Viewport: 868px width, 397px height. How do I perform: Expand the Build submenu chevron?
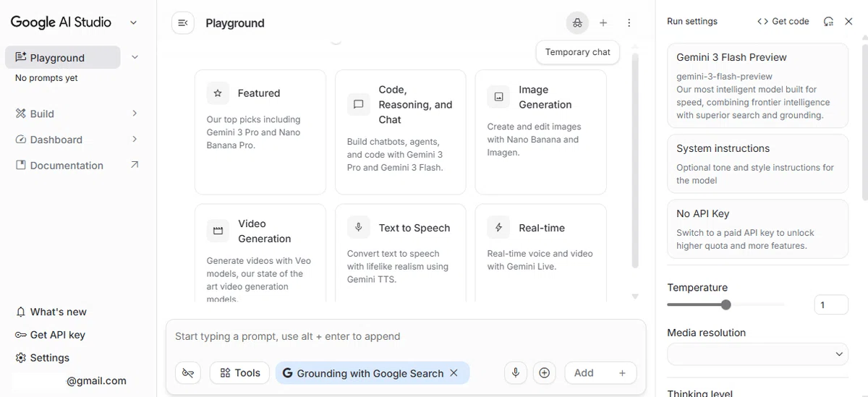135,114
